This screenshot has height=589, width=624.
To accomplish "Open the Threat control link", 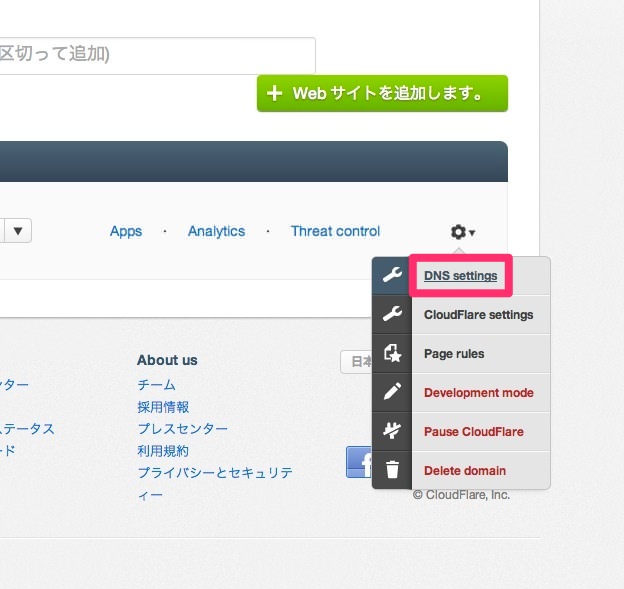I will pos(335,231).
